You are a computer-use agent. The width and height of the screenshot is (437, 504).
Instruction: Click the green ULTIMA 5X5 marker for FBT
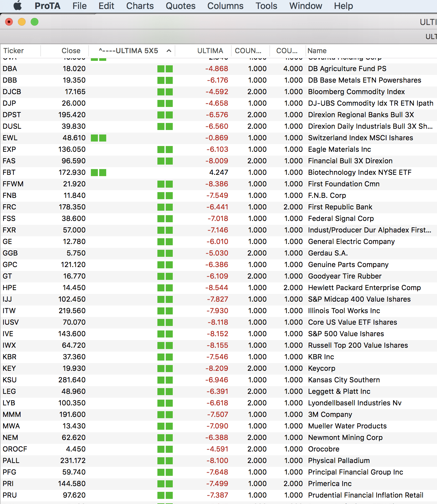click(99, 173)
